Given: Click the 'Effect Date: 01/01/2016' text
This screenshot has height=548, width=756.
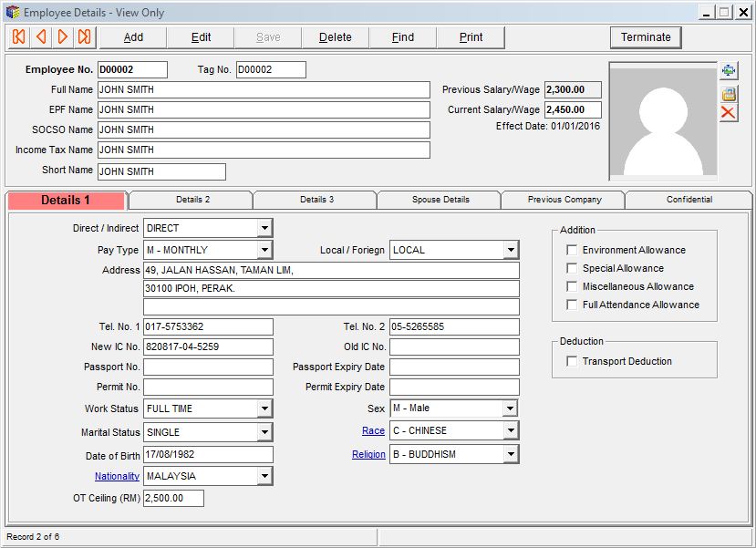Looking at the screenshot, I should 548,126.
